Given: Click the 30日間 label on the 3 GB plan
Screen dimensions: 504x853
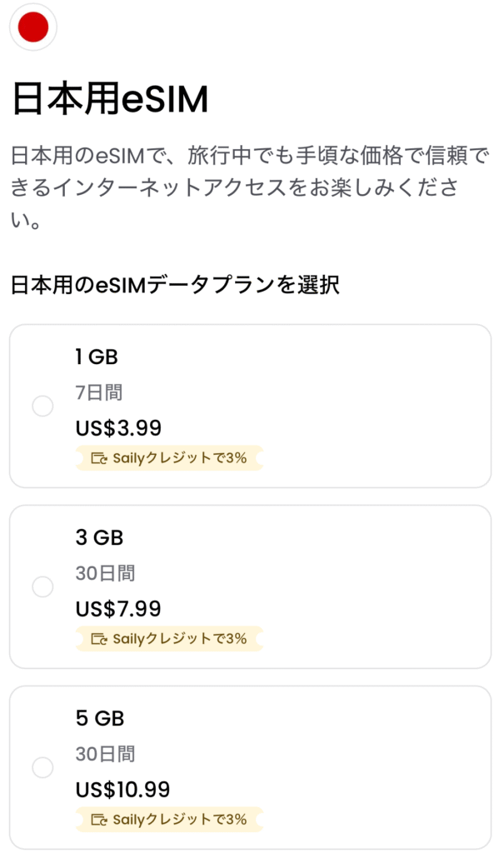Looking at the screenshot, I should tap(105, 573).
